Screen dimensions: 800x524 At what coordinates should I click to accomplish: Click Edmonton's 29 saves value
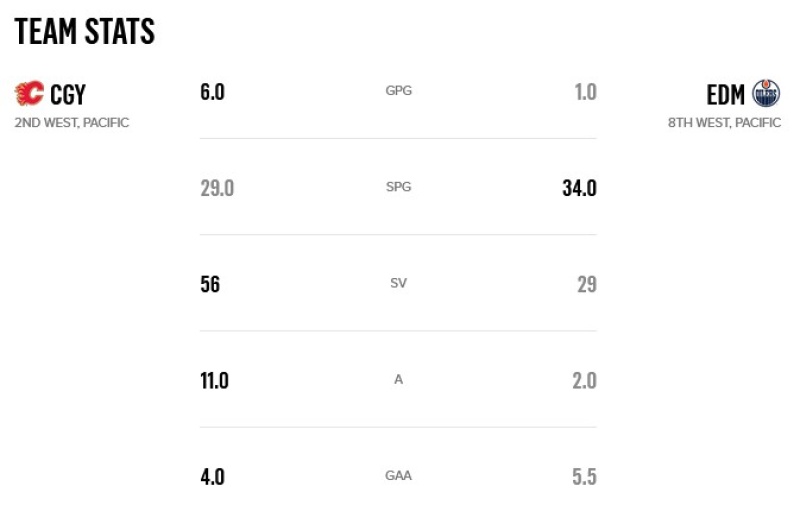pos(587,284)
